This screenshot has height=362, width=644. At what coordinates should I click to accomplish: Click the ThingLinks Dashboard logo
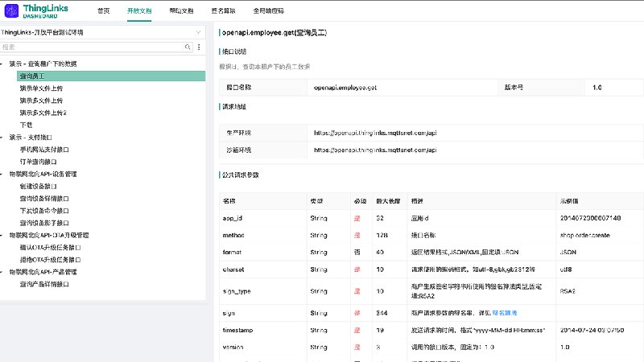click(36, 10)
